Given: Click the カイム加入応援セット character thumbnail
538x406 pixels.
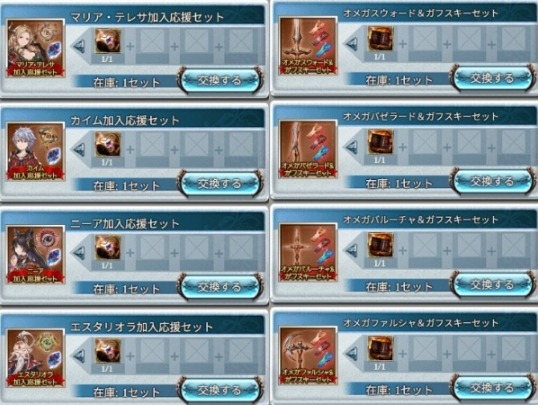Looking at the screenshot, I should point(36,151).
